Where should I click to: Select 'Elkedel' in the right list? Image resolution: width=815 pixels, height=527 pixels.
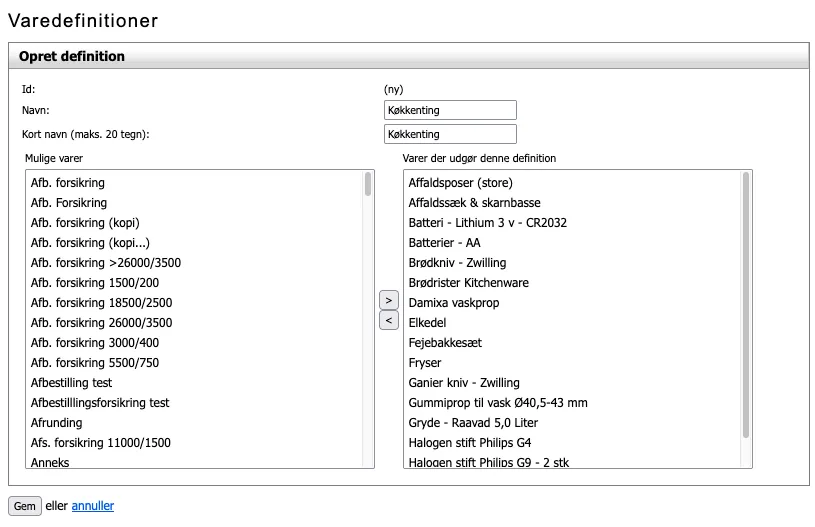(x=427, y=323)
